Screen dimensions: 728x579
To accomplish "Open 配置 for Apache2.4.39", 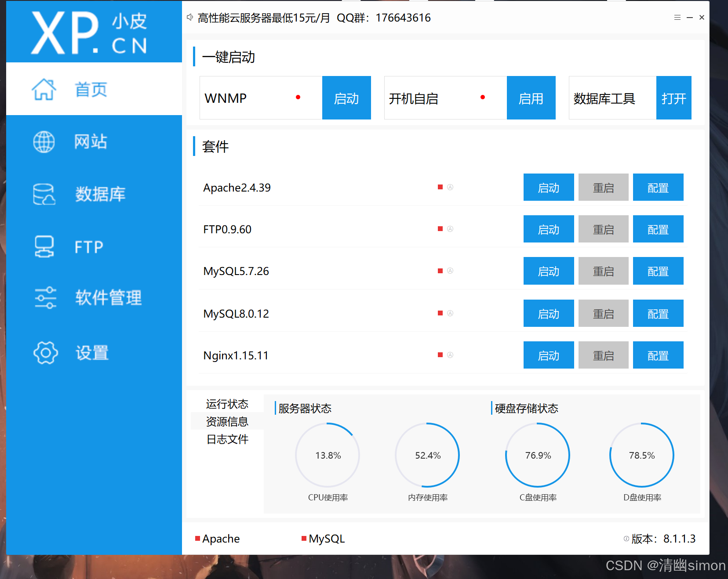I will [658, 187].
